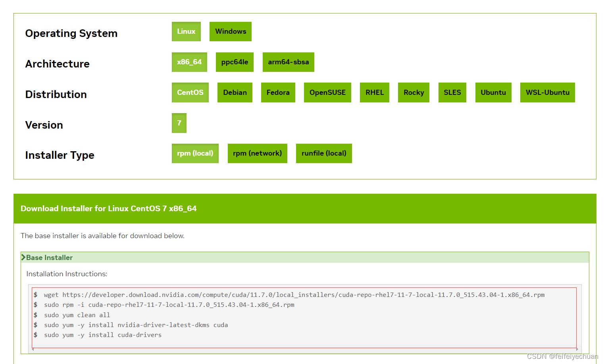Click the sudo rpm -i command line

(169, 305)
